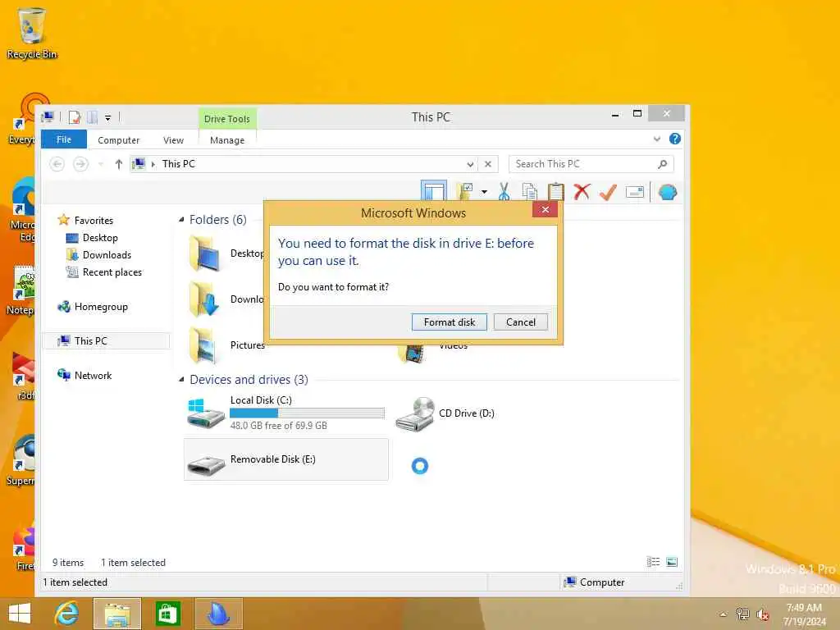Select Favorites in navigation pane
840x630 pixels.
click(x=94, y=220)
